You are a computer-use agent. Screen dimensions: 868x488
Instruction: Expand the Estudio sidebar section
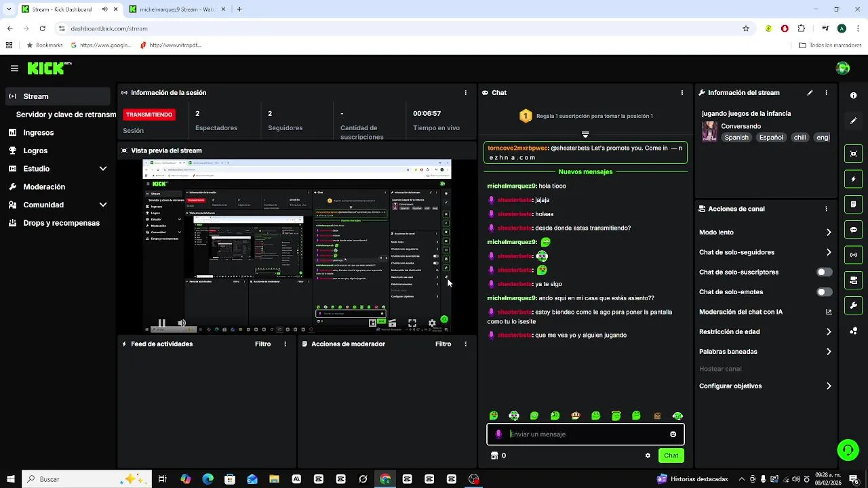point(103,169)
